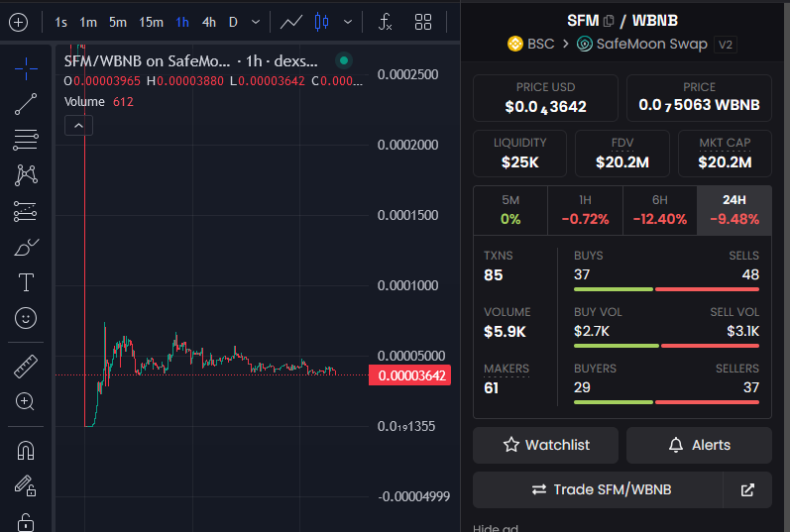The width and height of the screenshot is (790, 532).
Task: Switch to line chart style
Action: [291, 22]
